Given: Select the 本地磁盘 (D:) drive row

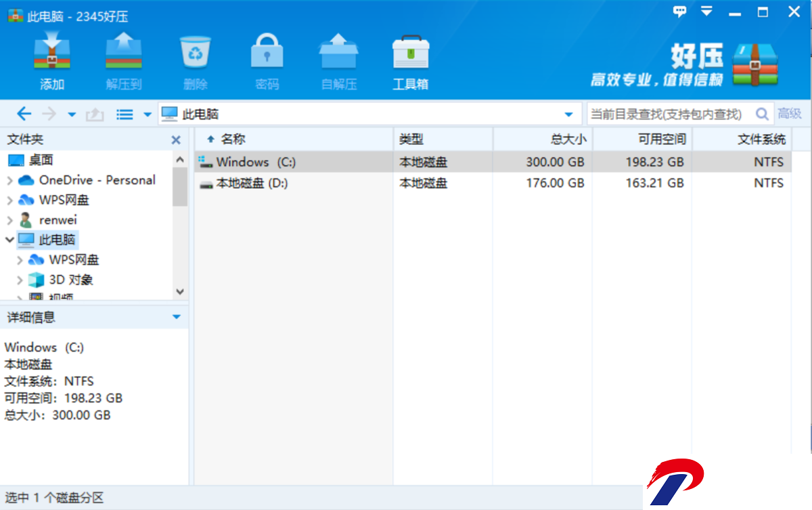Looking at the screenshot, I should click(492, 183).
